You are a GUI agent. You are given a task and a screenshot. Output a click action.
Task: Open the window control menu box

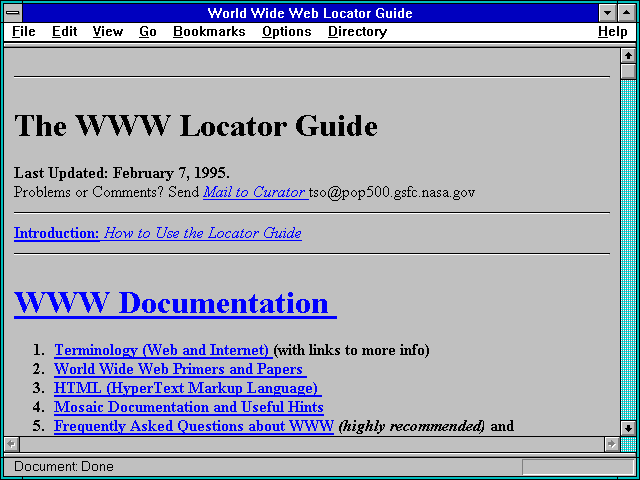point(13,13)
